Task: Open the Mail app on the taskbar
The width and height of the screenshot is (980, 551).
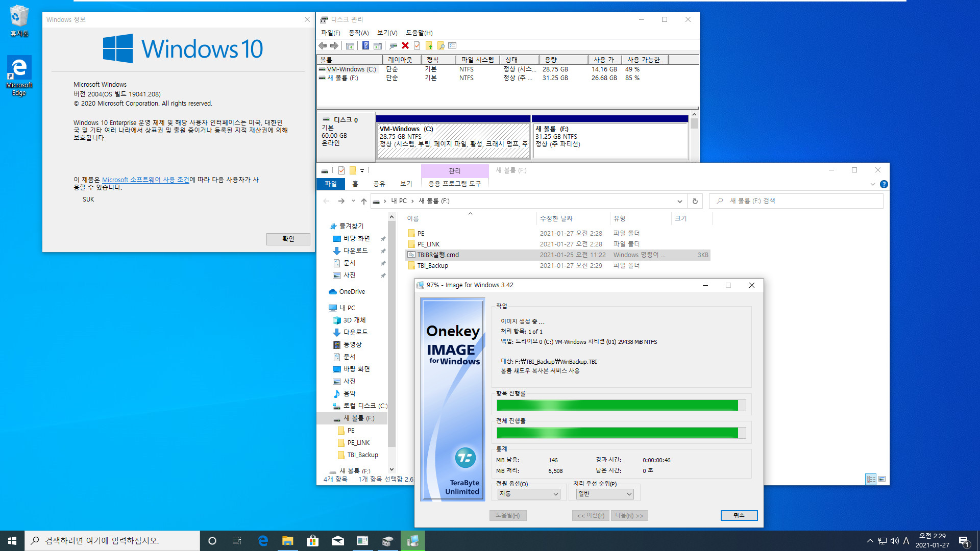Action: pyautogui.click(x=337, y=541)
